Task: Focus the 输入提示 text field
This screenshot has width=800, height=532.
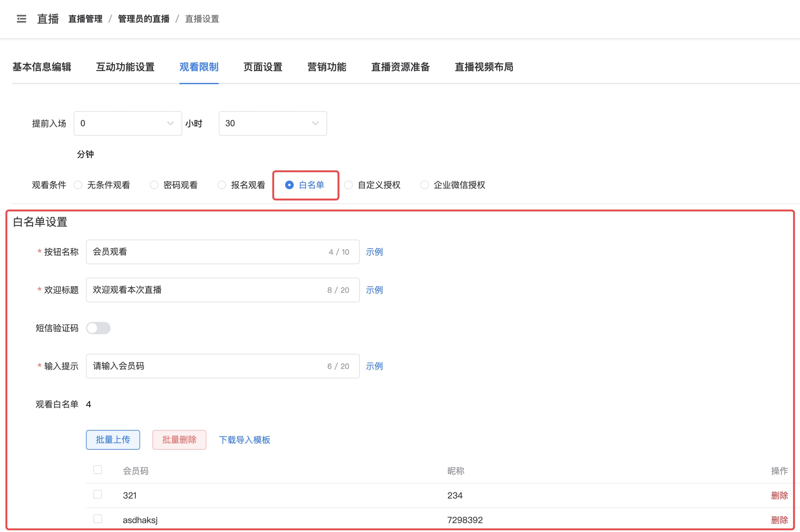Action: pyautogui.click(x=205, y=366)
